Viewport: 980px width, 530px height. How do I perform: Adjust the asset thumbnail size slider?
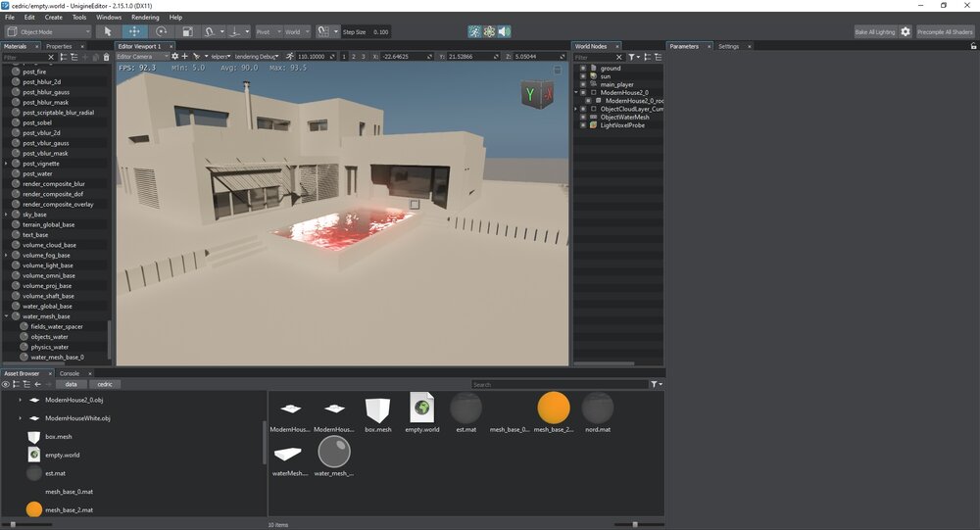[635, 524]
